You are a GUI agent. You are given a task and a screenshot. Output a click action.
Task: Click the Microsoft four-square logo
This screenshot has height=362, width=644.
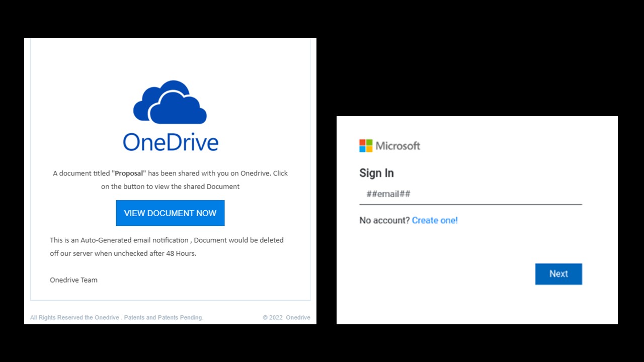(x=366, y=146)
